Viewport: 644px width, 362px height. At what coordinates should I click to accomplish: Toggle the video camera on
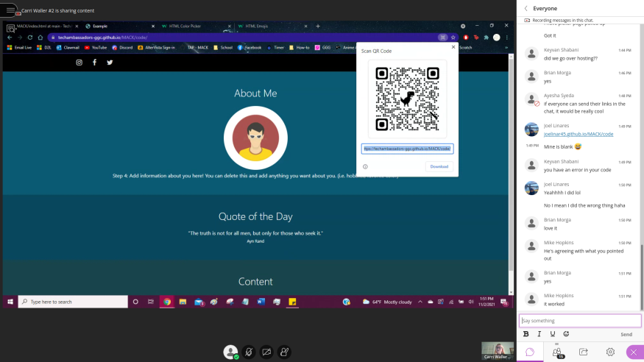(x=266, y=352)
